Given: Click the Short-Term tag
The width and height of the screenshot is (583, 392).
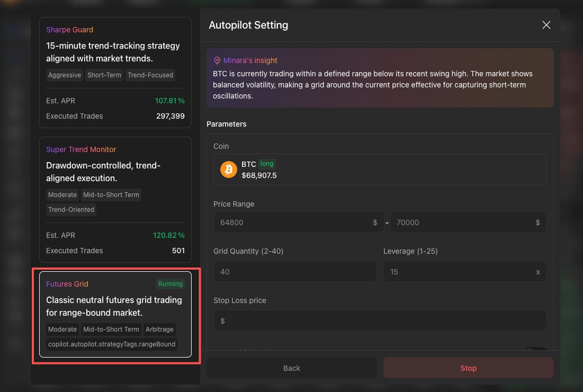Looking at the screenshot, I should tap(104, 75).
